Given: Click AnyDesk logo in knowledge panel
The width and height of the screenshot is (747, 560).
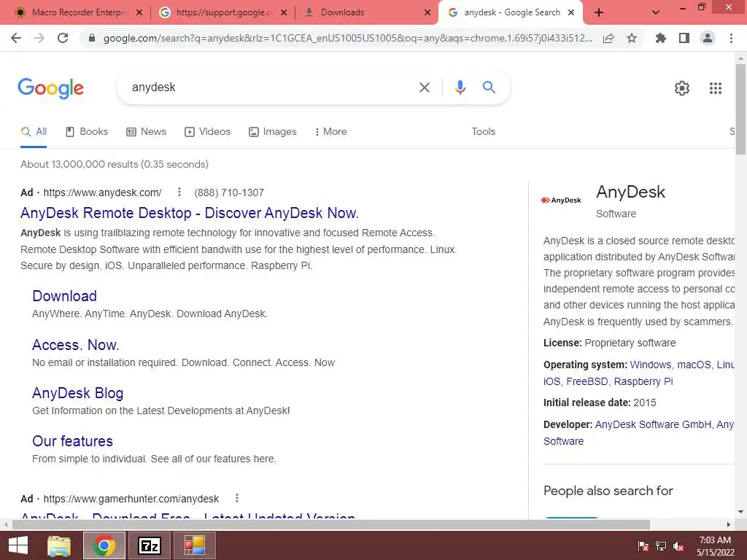Looking at the screenshot, I should 561,201.
